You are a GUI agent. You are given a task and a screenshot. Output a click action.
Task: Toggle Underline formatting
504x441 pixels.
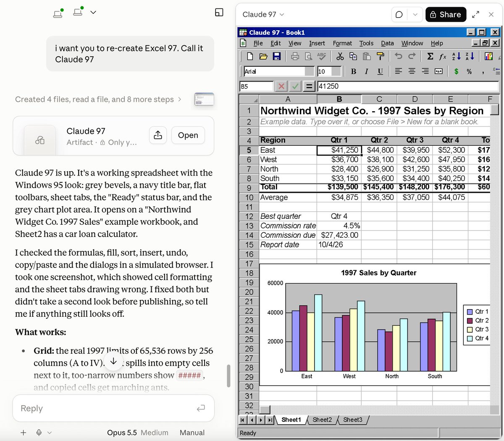[380, 71]
